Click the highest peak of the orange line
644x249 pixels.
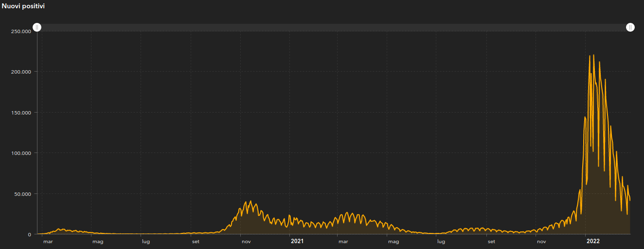(593, 55)
